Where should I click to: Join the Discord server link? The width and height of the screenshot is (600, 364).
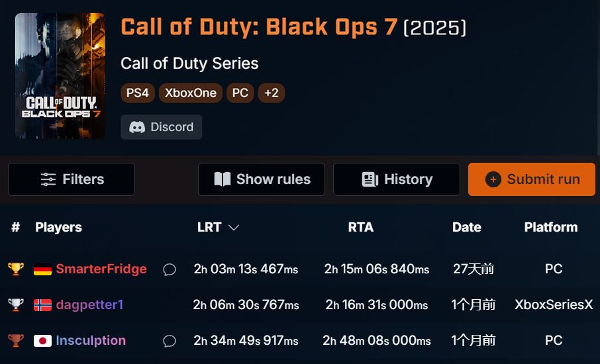pyautogui.click(x=162, y=127)
